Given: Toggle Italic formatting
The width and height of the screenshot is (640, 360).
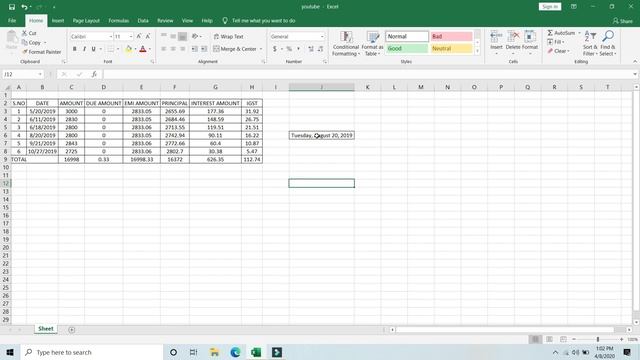Looking at the screenshot, I should [x=84, y=49].
